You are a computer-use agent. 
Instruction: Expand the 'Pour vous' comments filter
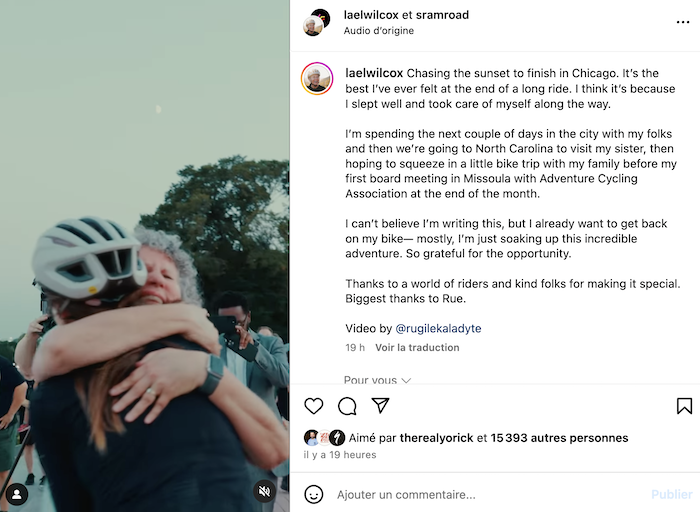(377, 380)
